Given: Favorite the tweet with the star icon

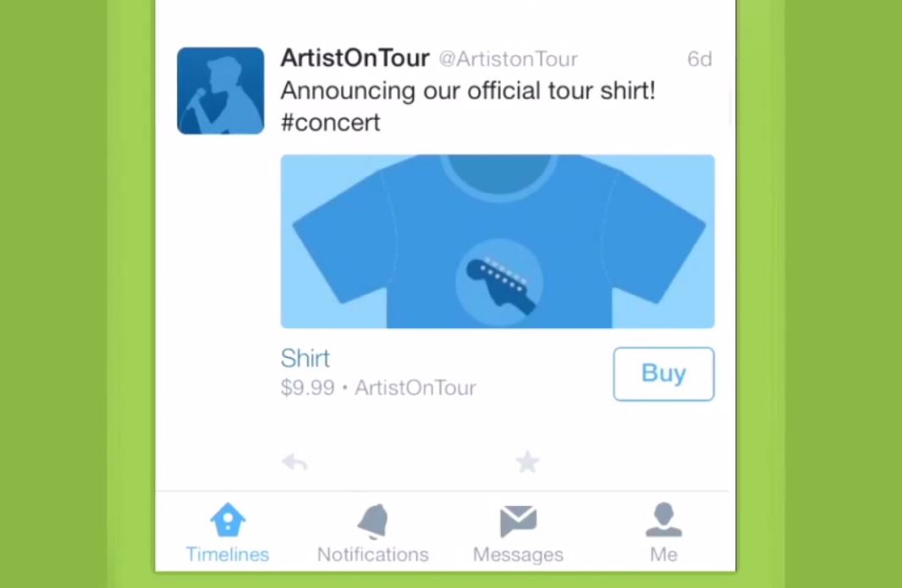Looking at the screenshot, I should pyautogui.click(x=527, y=462).
